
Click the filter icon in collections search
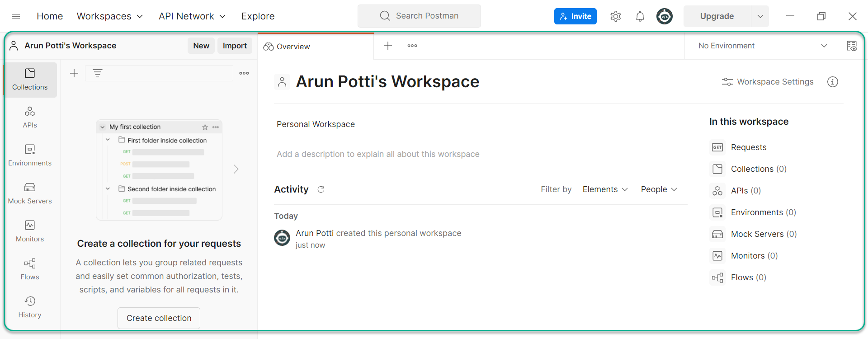(98, 73)
